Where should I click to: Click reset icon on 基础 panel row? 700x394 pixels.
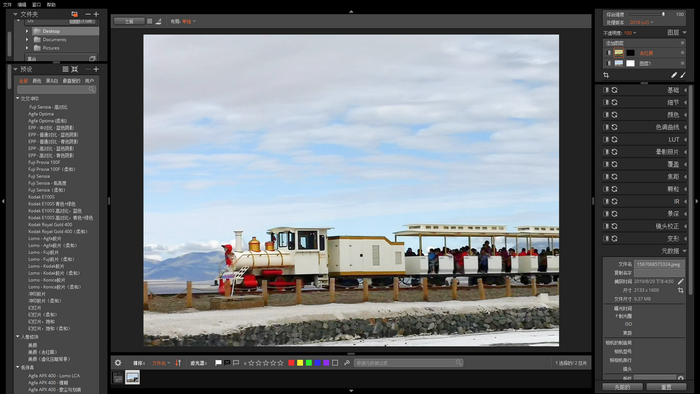pos(615,90)
